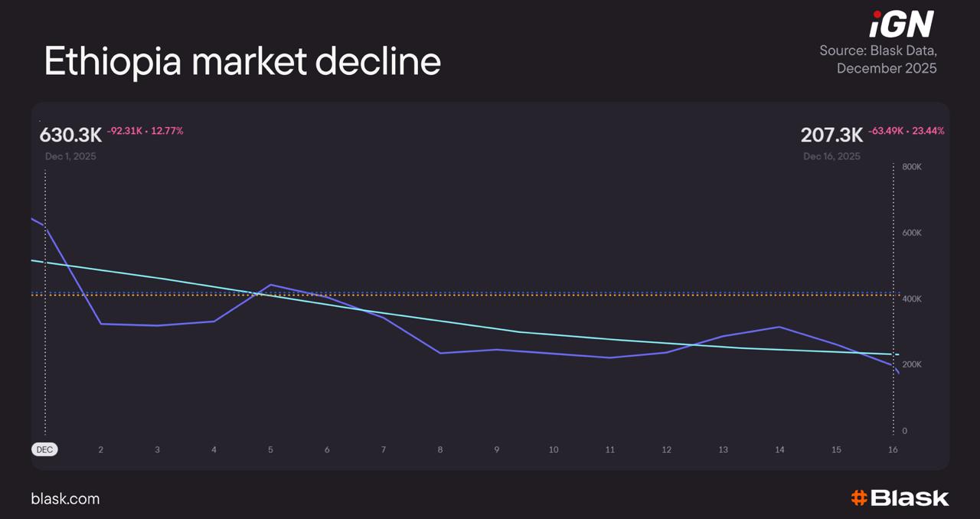Click day 8 on the x-axis

440,450
